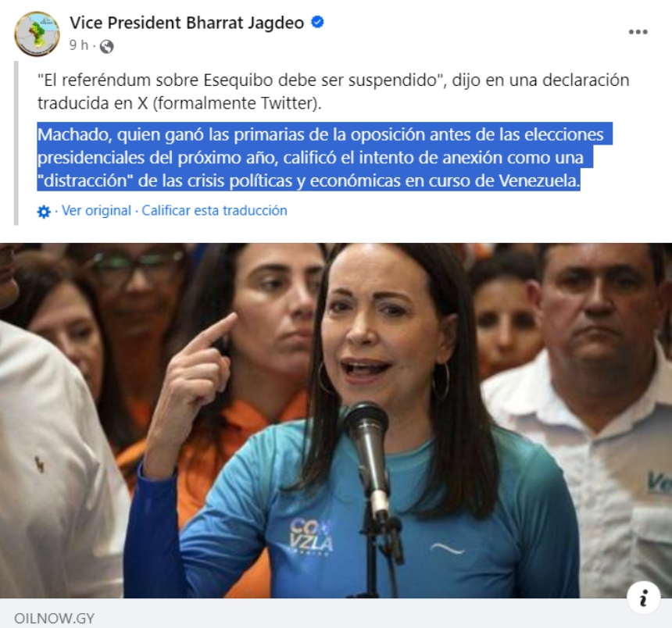The height and width of the screenshot is (628, 672).
Task: Open the article photo preview
Action: (x=336, y=420)
